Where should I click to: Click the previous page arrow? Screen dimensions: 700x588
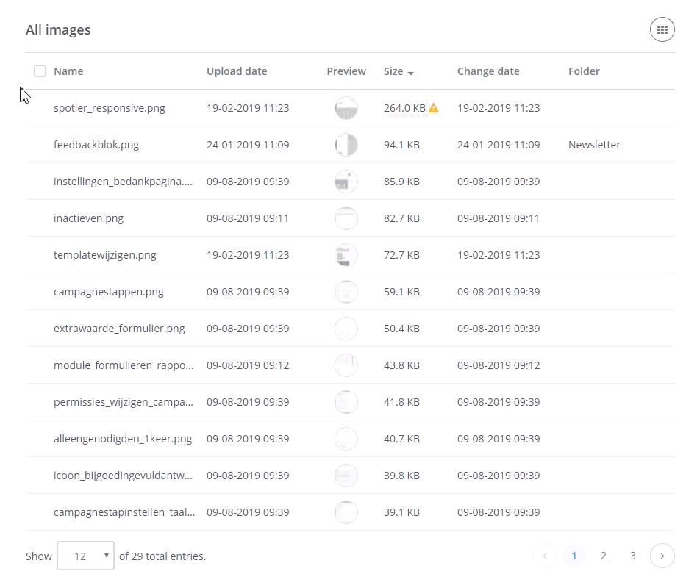click(x=545, y=556)
